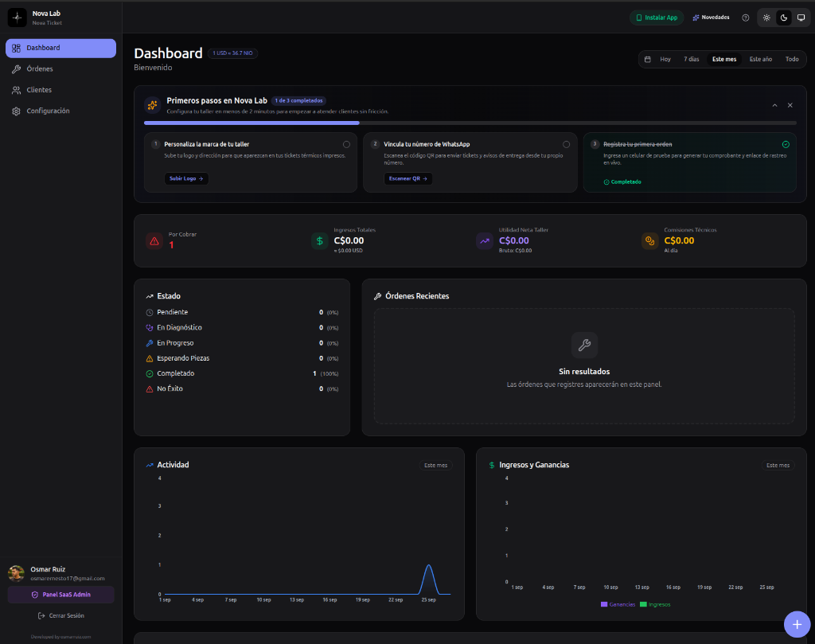Image resolution: width=815 pixels, height=644 pixels.
Task: Click the Utilidad Neta Taller trend icon
Action: (x=485, y=241)
